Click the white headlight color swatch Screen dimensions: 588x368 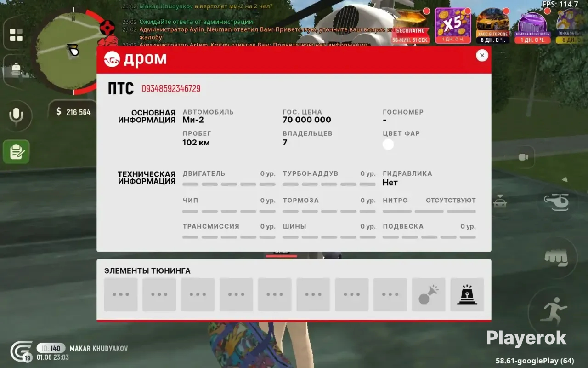tap(388, 144)
